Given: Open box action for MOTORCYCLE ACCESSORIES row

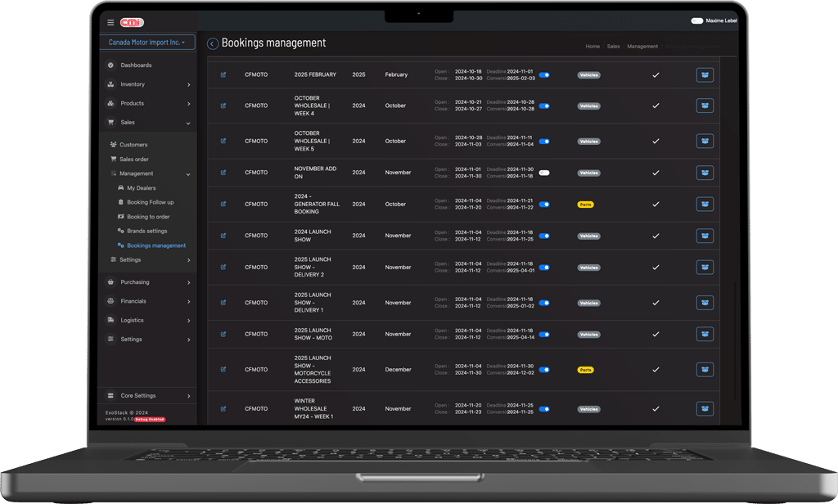Looking at the screenshot, I should pyautogui.click(x=705, y=369).
